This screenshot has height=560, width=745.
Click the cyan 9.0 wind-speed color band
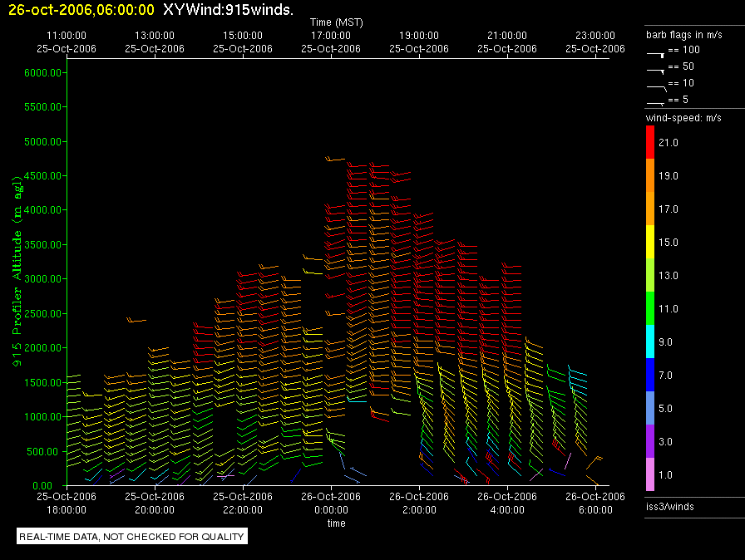[651, 342]
